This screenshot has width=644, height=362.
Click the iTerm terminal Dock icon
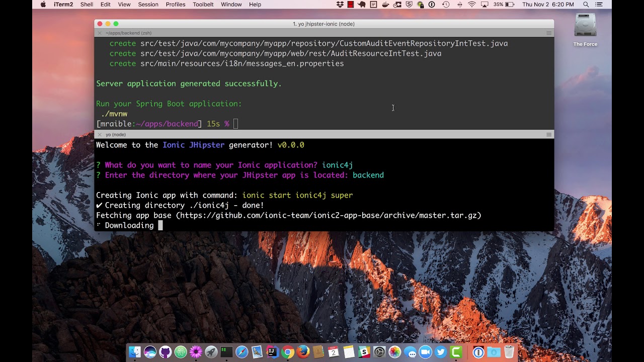[x=226, y=352]
